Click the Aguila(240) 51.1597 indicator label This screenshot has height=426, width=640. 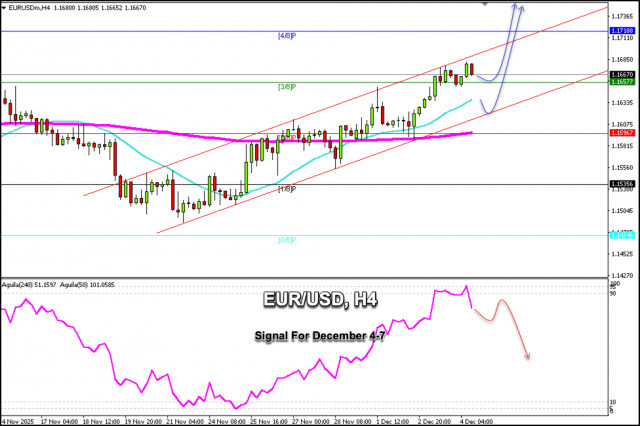click(x=29, y=285)
